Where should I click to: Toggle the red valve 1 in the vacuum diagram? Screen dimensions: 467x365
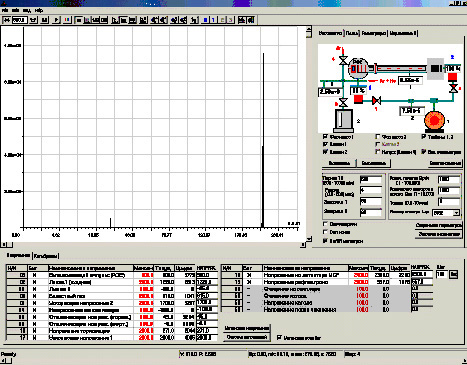376,100
